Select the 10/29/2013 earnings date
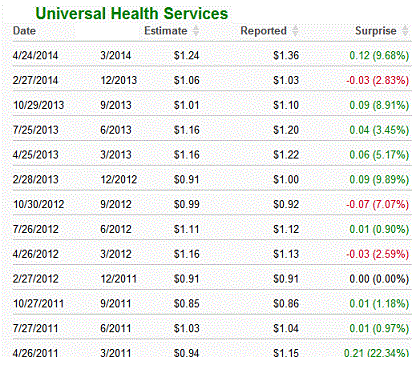 [x=38, y=105]
